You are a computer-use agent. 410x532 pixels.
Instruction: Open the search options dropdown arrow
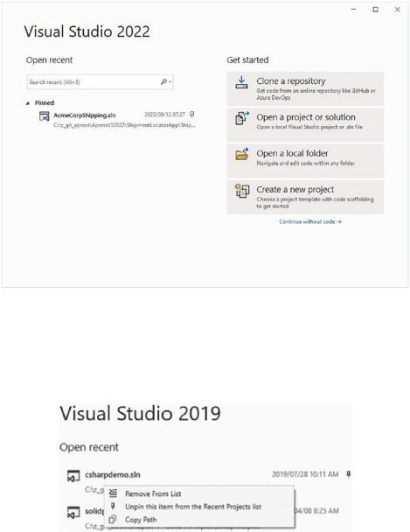pyautogui.click(x=170, y=81)
